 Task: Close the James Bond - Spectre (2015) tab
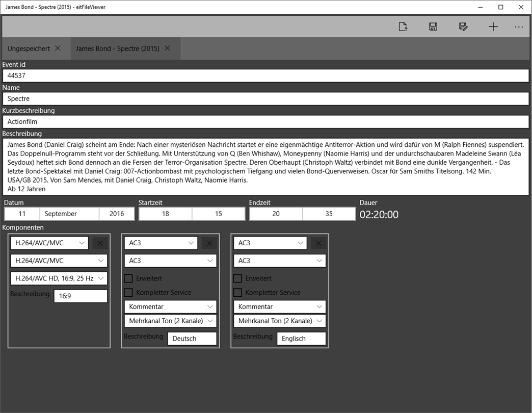click(168, 48)
